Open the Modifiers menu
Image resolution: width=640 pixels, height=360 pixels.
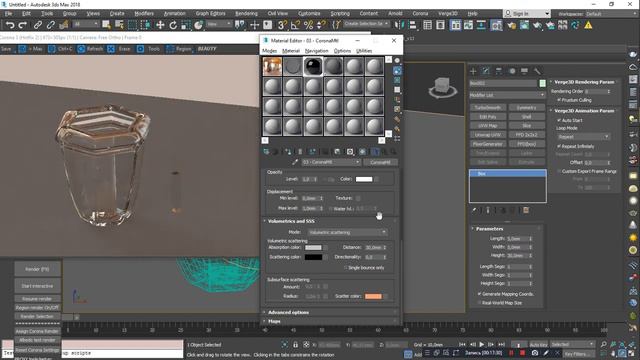click(x=144, y=13)
